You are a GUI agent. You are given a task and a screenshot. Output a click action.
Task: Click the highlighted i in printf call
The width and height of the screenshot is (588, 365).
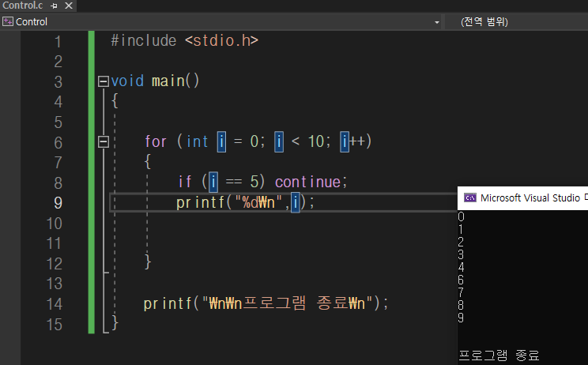(x=296, y=202)
